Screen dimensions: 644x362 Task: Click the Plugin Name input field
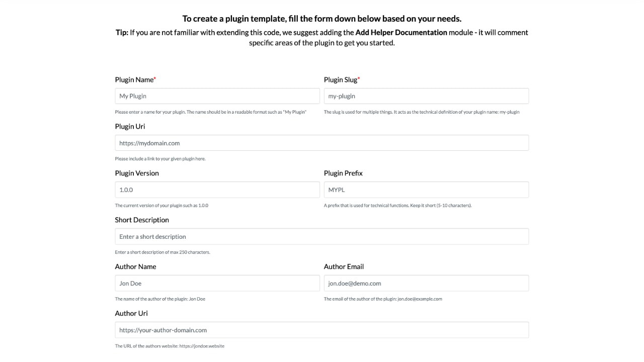click(x=217, y=96)
